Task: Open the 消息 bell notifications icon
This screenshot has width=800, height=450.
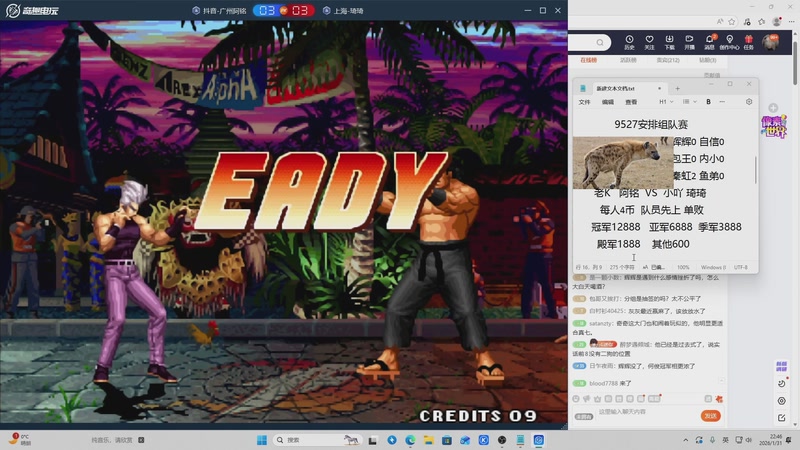Action: point(709,42)
